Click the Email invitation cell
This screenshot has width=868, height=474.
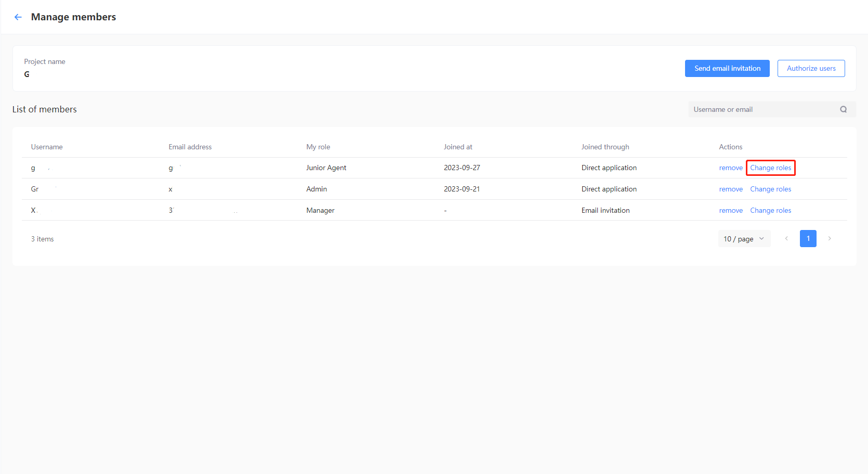pyautogui.click(x=606, y=211)
